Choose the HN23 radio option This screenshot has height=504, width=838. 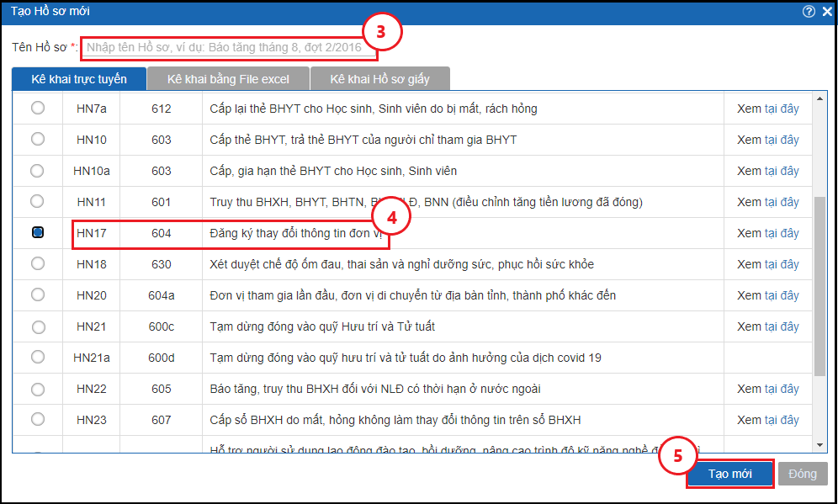point(38,419)
